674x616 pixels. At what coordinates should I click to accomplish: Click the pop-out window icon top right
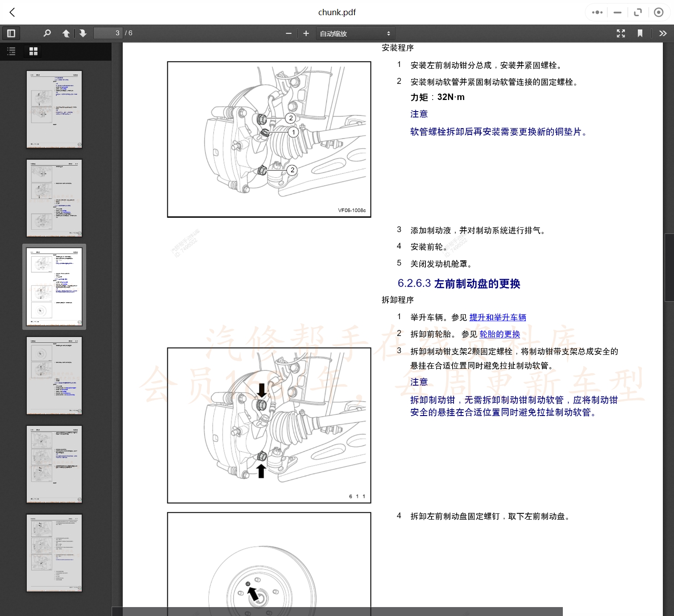click(638, 12)
